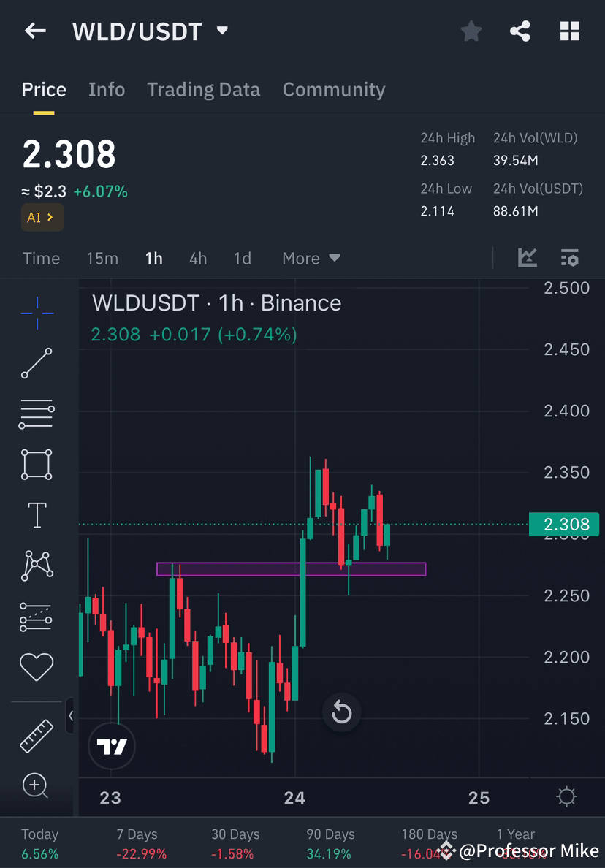
Task: Tap the magnifier zoom tool
Action: [x=37, y=785]
